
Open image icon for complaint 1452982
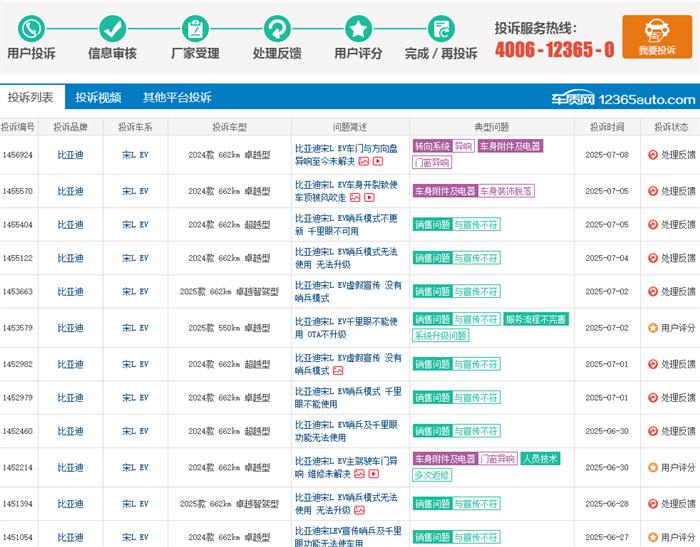338,370
